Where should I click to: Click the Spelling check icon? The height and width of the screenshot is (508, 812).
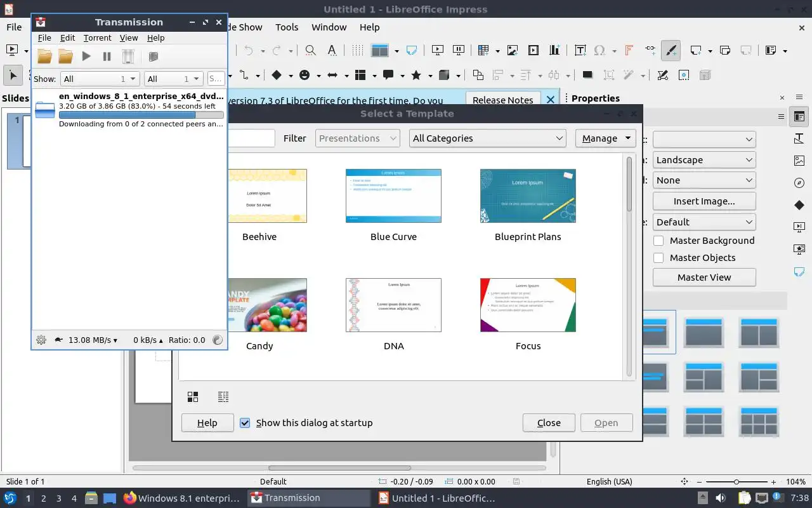pyautogui.click(x=332, y=50)
